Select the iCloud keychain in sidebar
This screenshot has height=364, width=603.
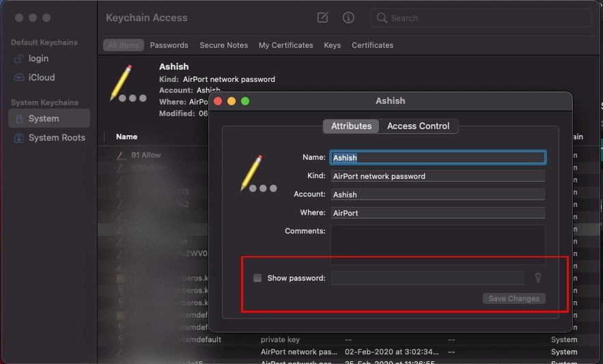tap(49, 77)
